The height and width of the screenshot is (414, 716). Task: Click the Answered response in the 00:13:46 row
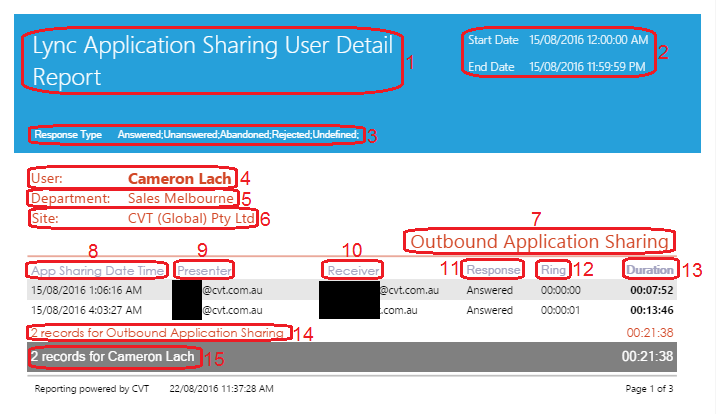(490, 310)
